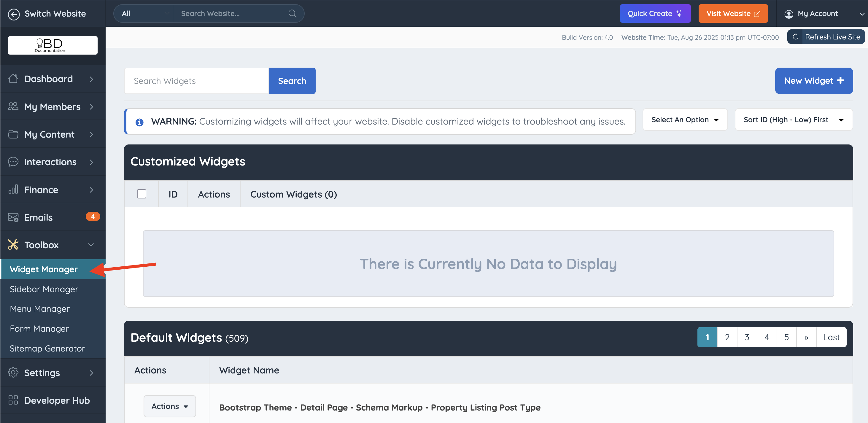868x423 pixels.
Task: Click the magnifier icon in website search
Action: pyautogui.click(x=292, y=13)
